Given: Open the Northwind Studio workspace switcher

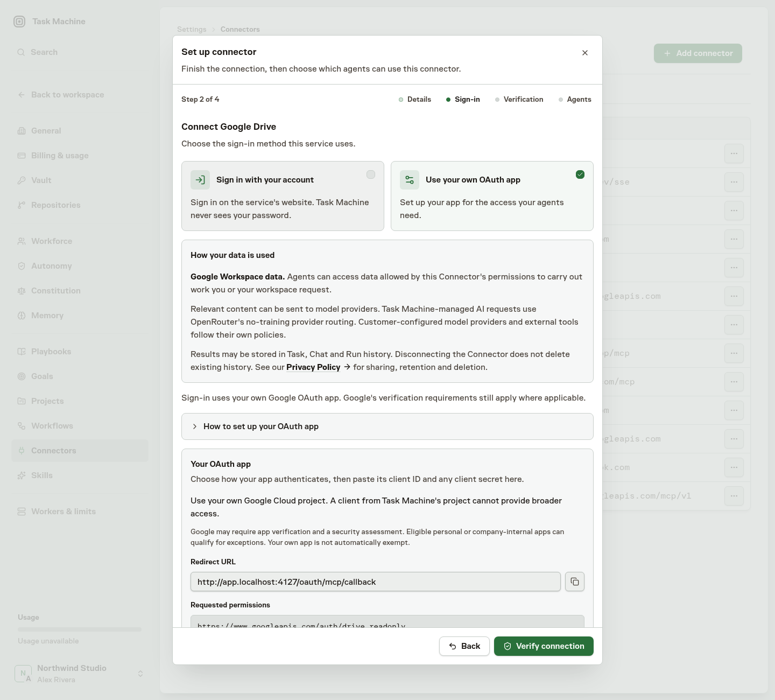Looking at the screenshot, I should (80, 674).
